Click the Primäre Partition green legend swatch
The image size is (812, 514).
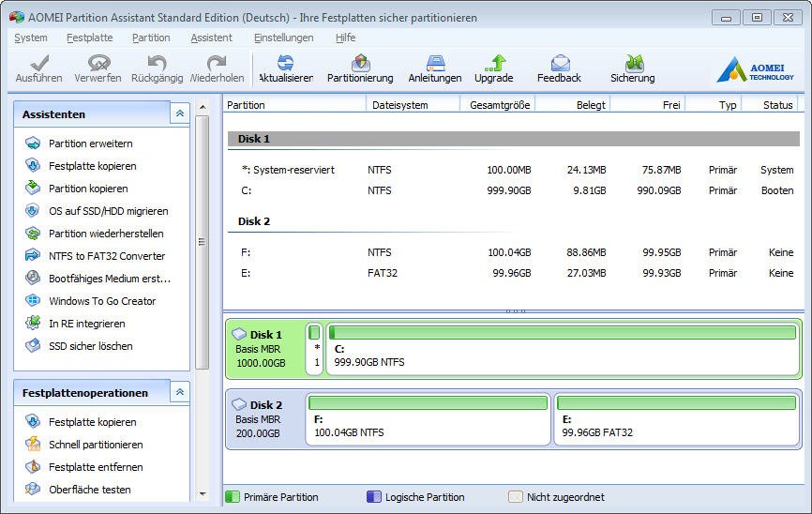point(233,497)
